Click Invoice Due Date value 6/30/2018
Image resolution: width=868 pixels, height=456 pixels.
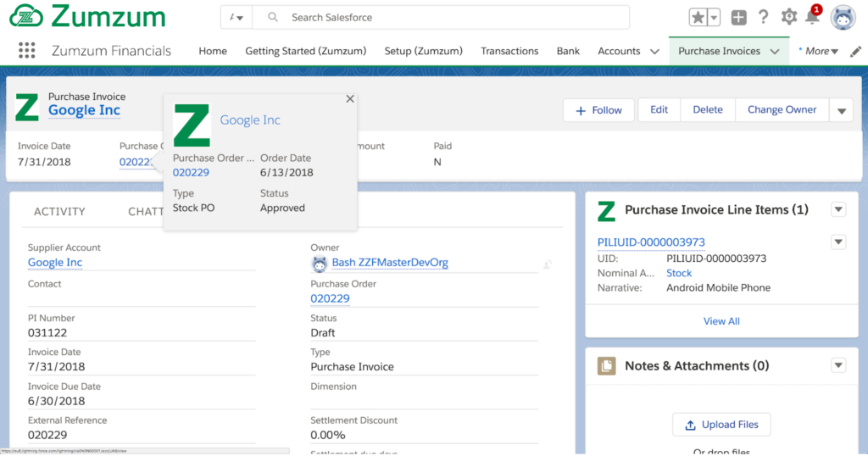(56, 401)
